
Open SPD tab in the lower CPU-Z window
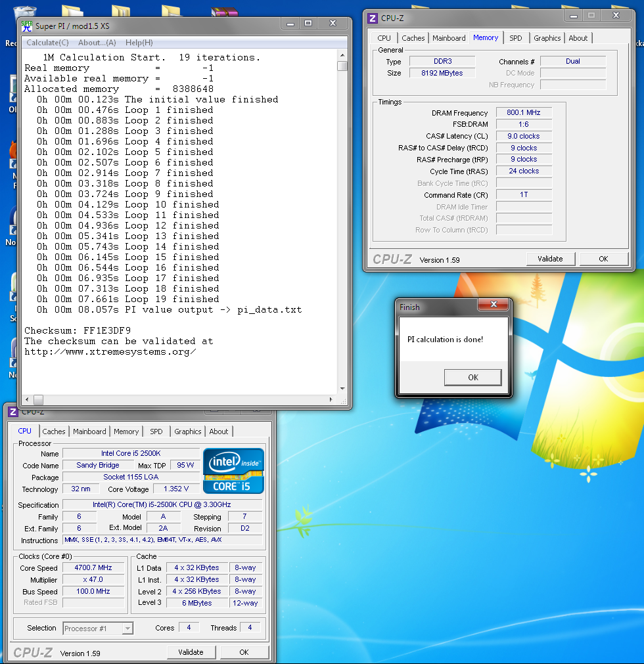[156, 432]
